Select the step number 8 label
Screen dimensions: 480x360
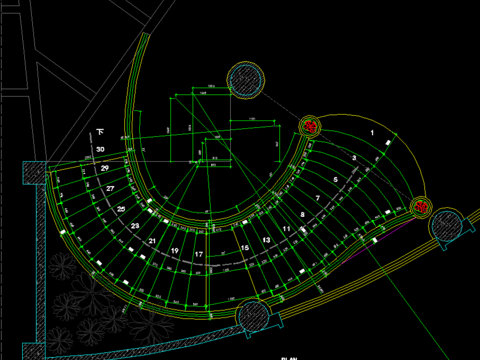[302, 214]
